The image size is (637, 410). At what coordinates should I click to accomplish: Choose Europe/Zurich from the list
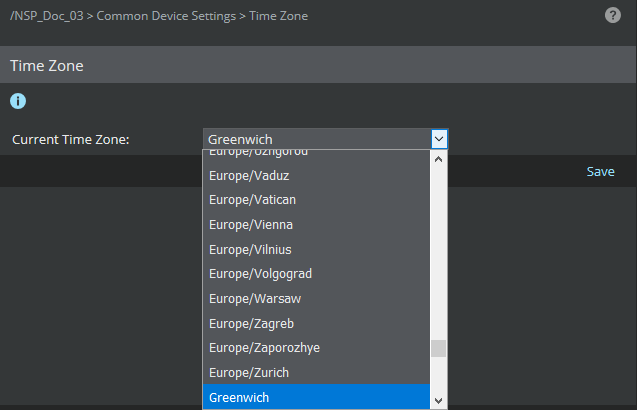click(316, 373)
